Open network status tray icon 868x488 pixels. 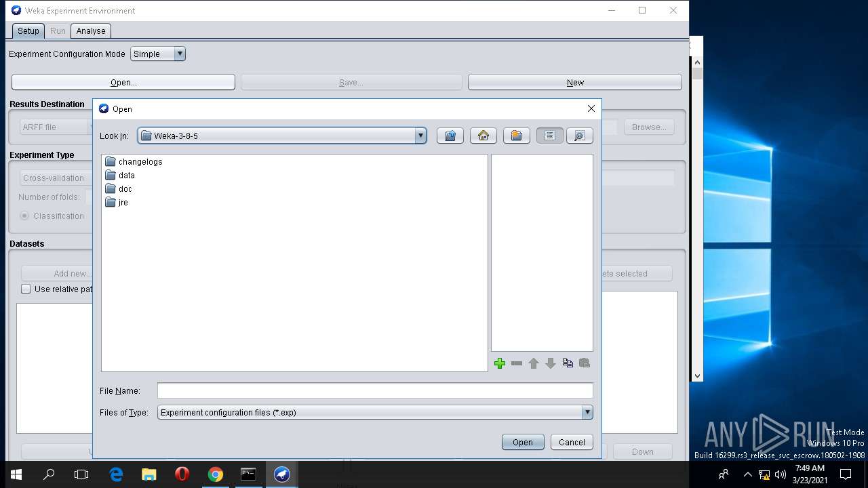coord(764,474)
